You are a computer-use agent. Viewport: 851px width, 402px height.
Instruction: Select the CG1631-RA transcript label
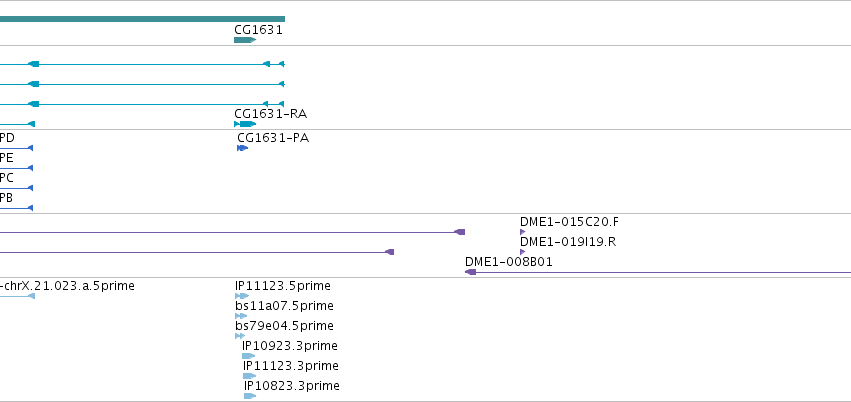point(270,114)
